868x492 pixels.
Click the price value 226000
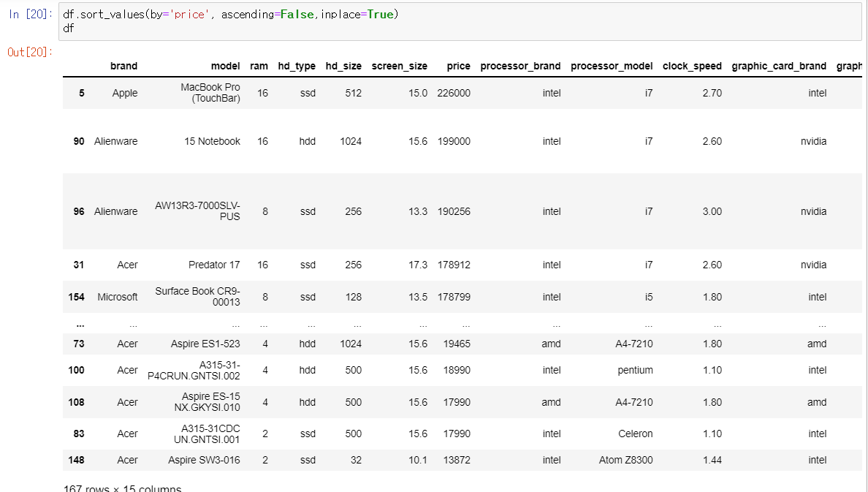454,93
